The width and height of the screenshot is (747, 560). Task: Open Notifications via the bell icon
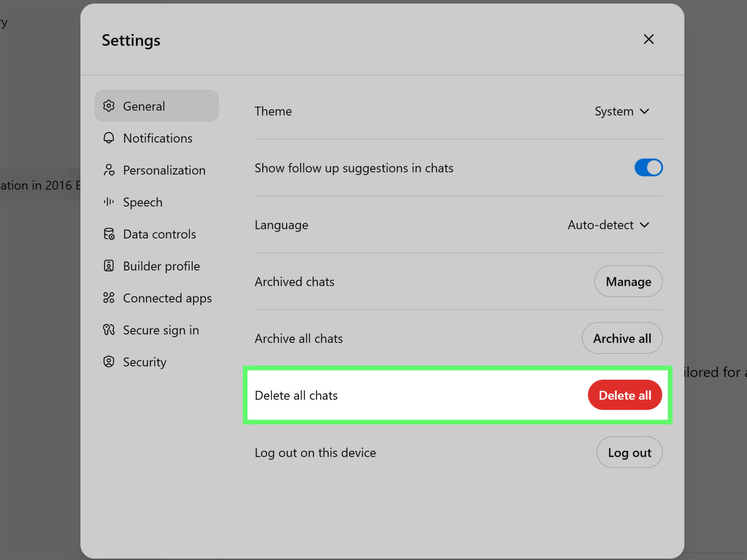(x=109, y=138)
